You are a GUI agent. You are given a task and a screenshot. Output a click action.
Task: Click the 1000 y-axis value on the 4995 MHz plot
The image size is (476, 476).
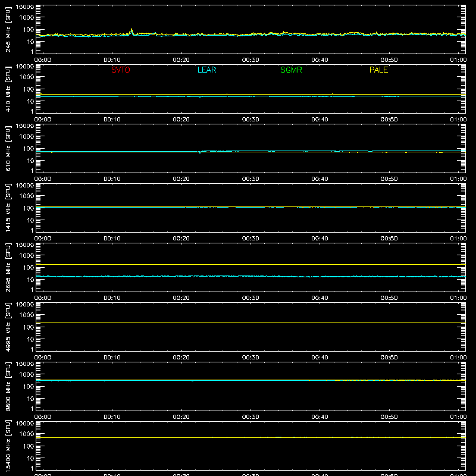(x=27, y=315)
